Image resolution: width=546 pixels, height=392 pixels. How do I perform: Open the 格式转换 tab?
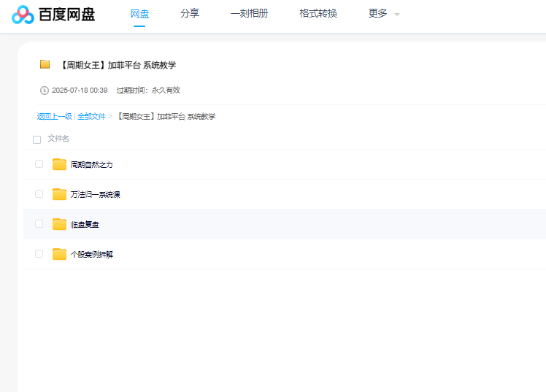pyautogui.click(x=318, y=14)
